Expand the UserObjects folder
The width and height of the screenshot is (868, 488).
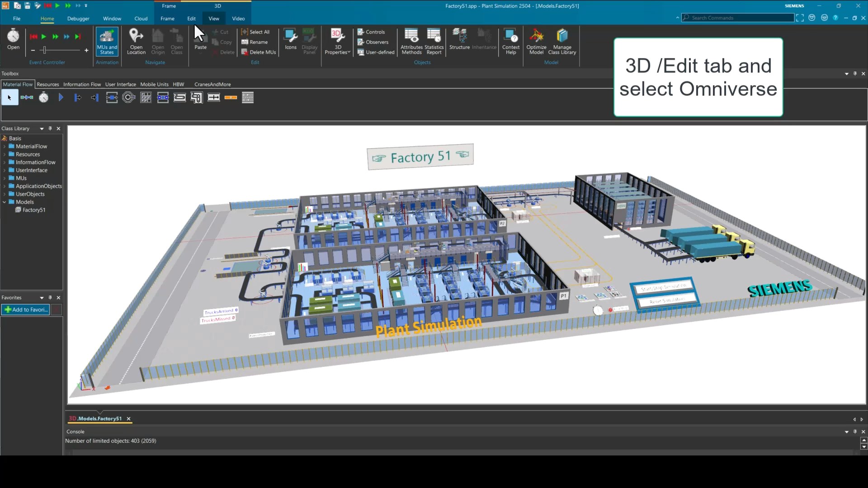point(5,194)
